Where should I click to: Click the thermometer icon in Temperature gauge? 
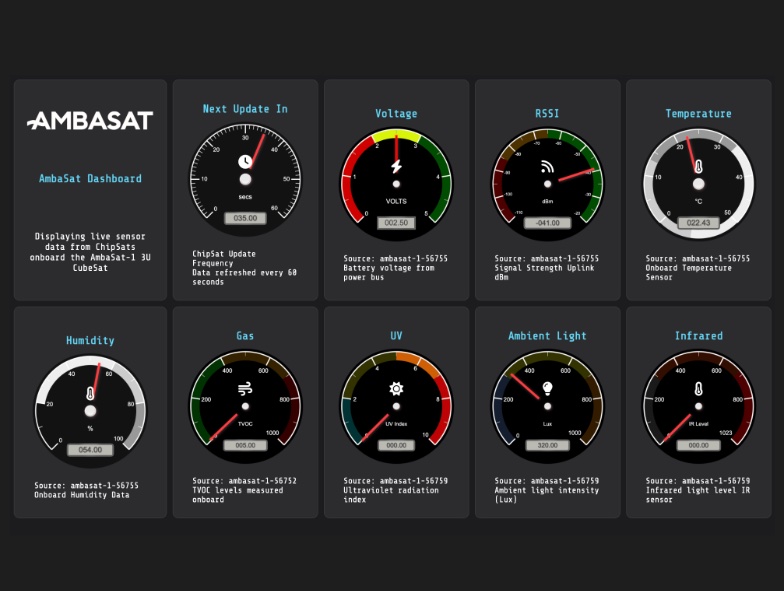tap(698, 166)
